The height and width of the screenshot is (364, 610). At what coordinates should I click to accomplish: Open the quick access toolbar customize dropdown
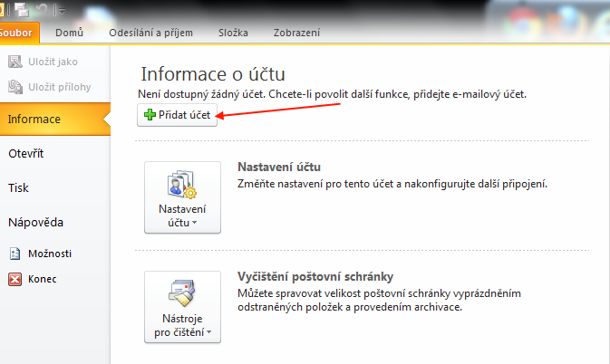61,11
